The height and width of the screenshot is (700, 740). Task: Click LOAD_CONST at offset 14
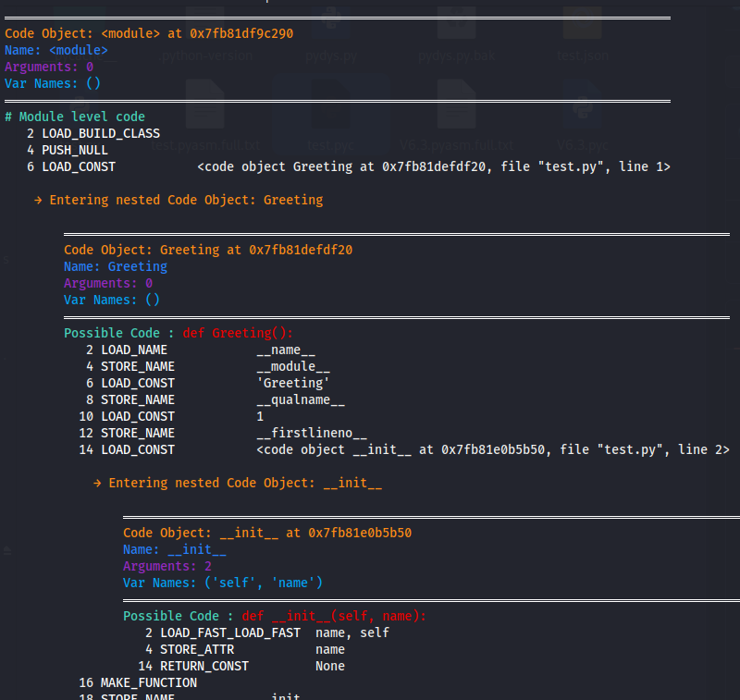(137, 449)
